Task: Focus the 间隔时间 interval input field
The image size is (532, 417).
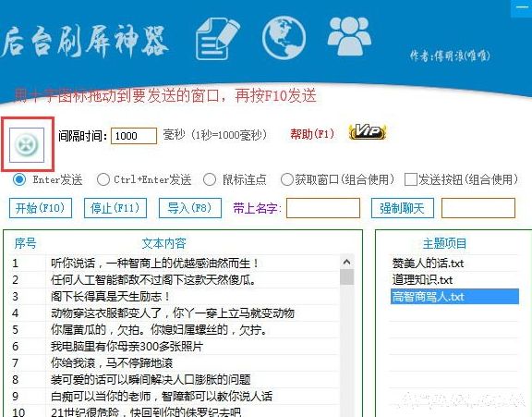Action: [134, 136]
